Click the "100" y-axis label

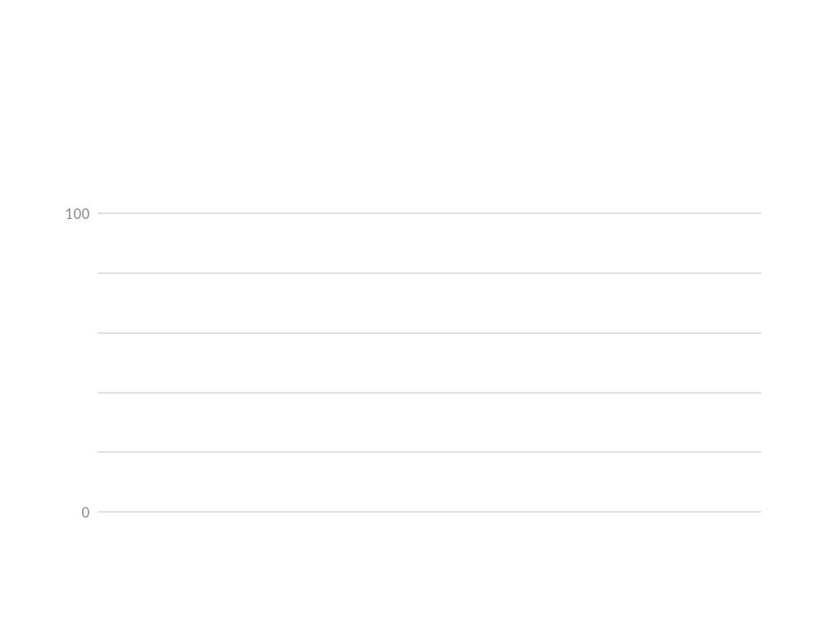pos(77,214)
